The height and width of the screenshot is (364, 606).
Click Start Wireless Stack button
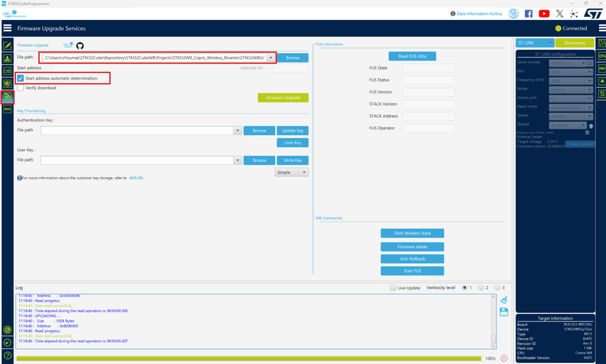pos(412,234)
